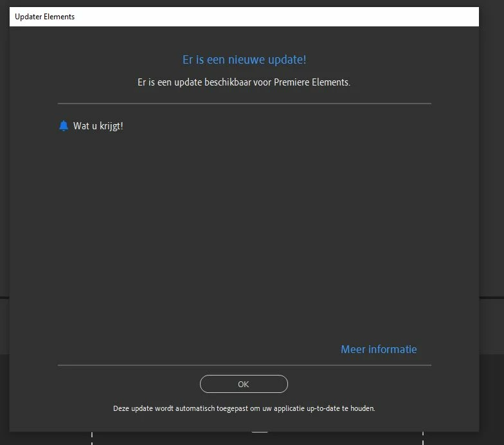
Task: Click the OK button
Action: 244,384
